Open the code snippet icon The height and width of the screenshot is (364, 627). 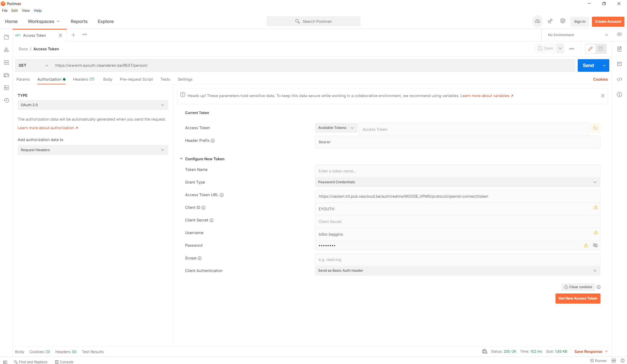[619, 79]
